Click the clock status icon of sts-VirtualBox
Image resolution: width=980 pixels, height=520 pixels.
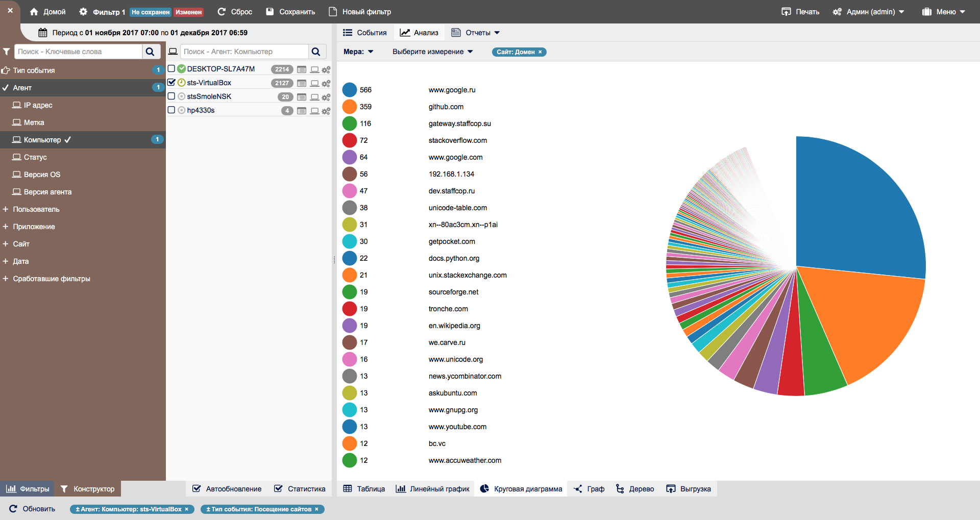[181, 83]
